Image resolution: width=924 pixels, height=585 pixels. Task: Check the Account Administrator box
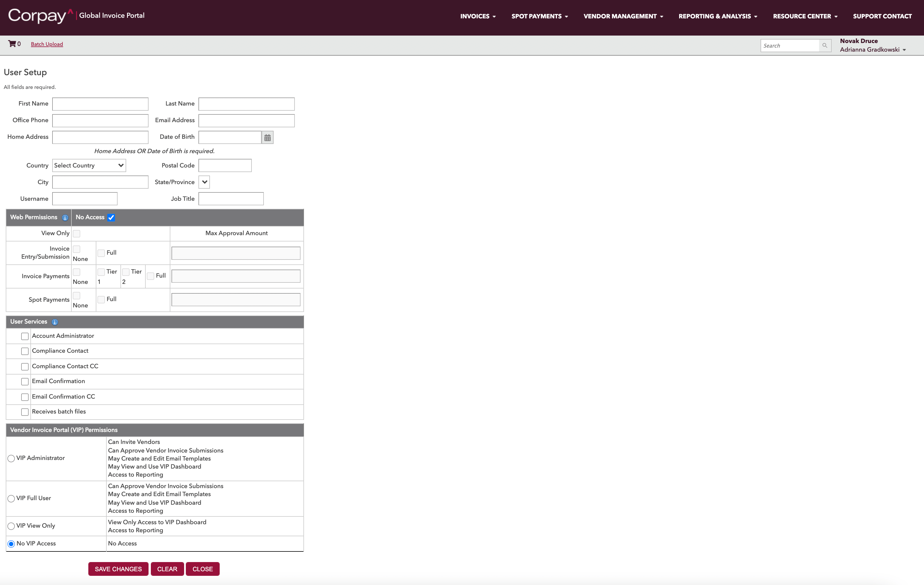25,336
